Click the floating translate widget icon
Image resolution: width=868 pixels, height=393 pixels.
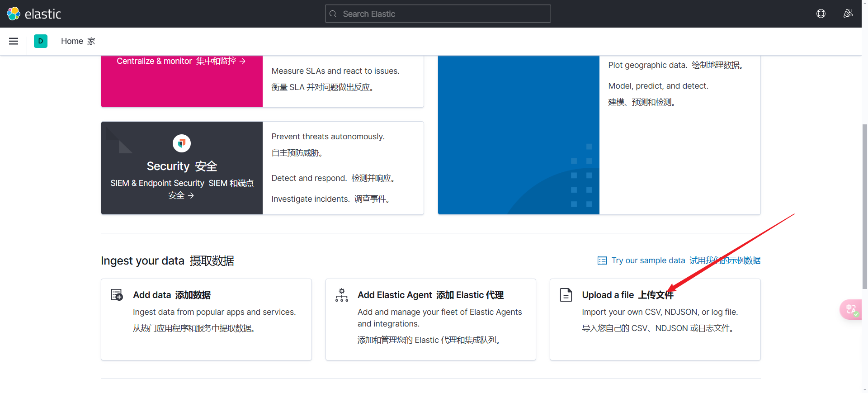click(851, 309)
